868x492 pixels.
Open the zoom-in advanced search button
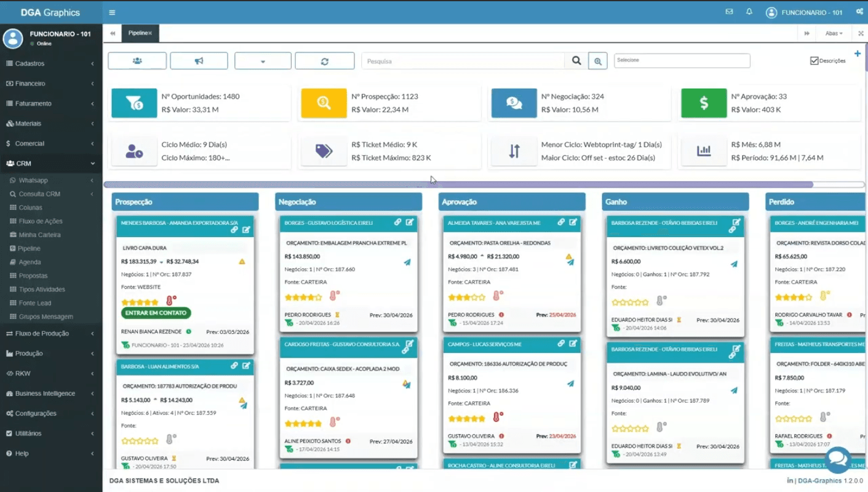597,61
